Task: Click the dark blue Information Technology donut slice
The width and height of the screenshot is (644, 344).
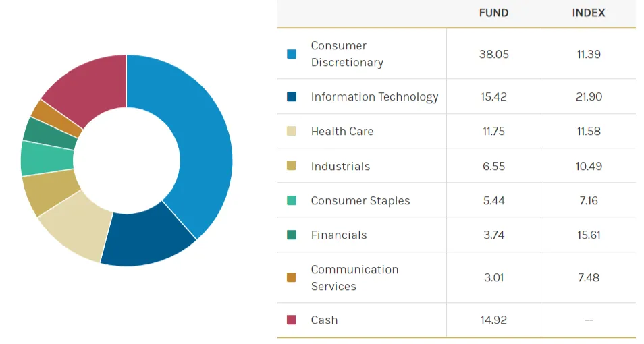Action: tap(149, 237)
